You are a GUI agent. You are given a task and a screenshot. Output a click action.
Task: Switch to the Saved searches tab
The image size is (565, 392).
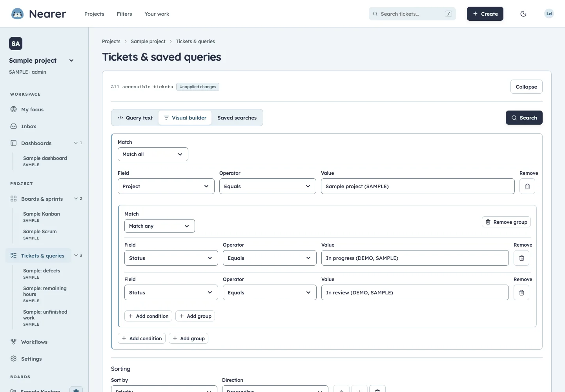tap(237, 118)
